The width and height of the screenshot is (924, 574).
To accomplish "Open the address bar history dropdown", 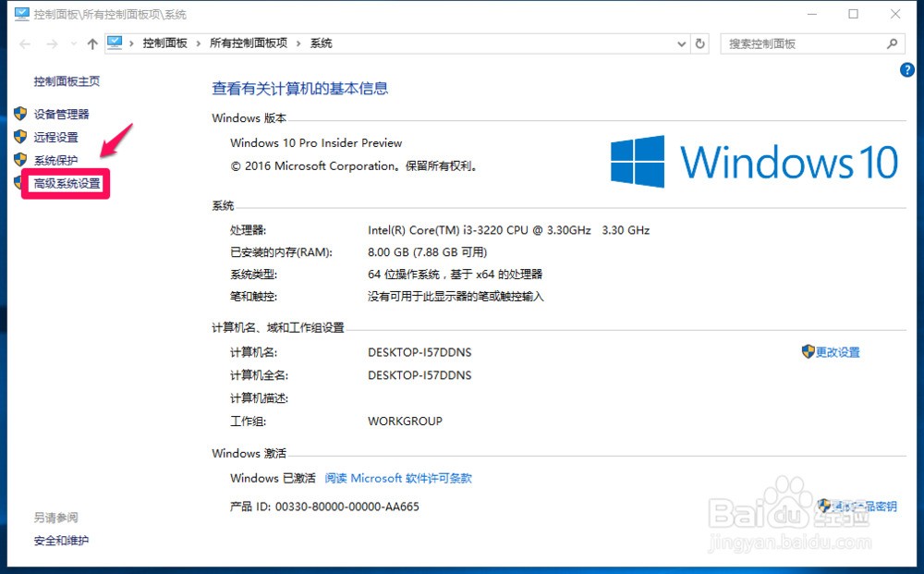I will click(x=681, y=43).
